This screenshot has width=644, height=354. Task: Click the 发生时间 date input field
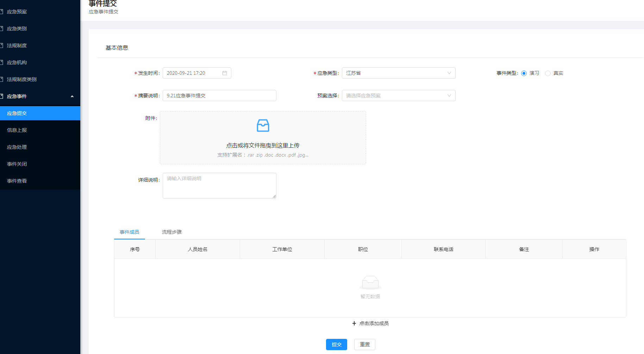coord(197,73)
